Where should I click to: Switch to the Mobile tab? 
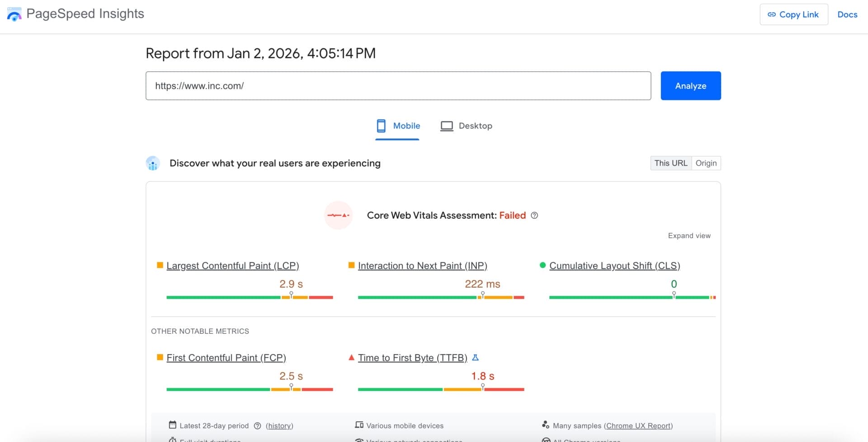(397, 126)
